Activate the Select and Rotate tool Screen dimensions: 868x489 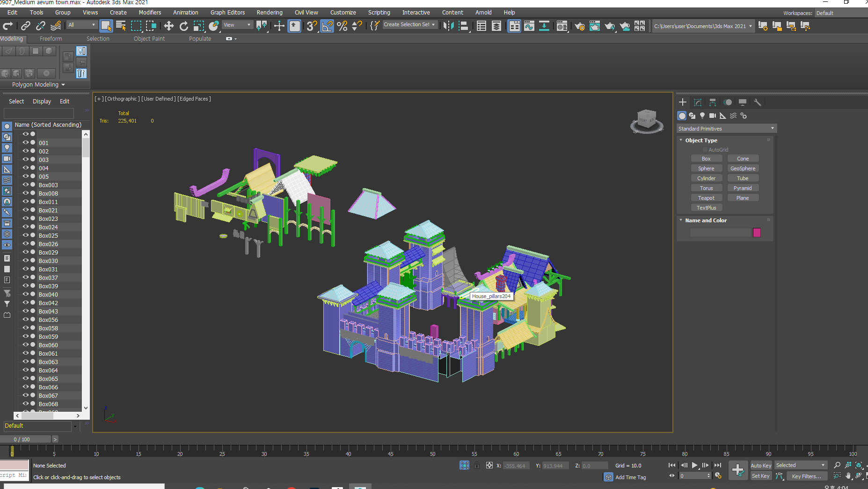[x=184, y=26]
